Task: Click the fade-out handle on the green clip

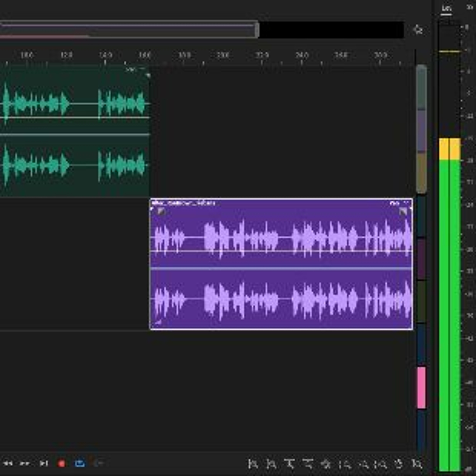Action: point(148,75)
